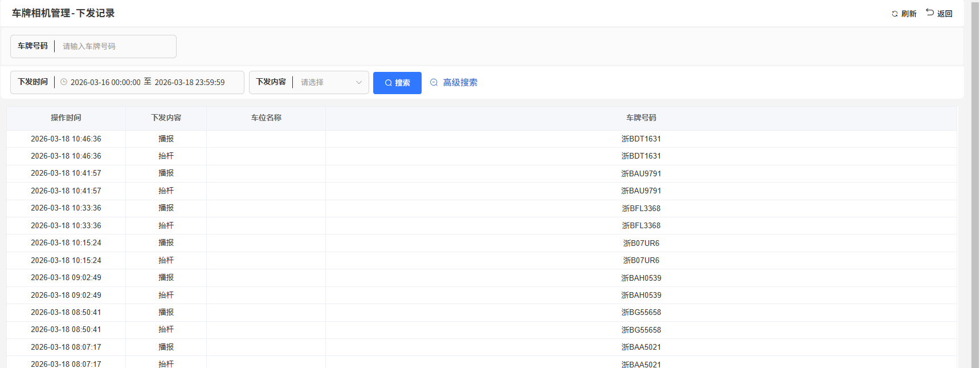980x368 pixels.
Task: Click the 车位名称 column header
Action: click(266, 118)
